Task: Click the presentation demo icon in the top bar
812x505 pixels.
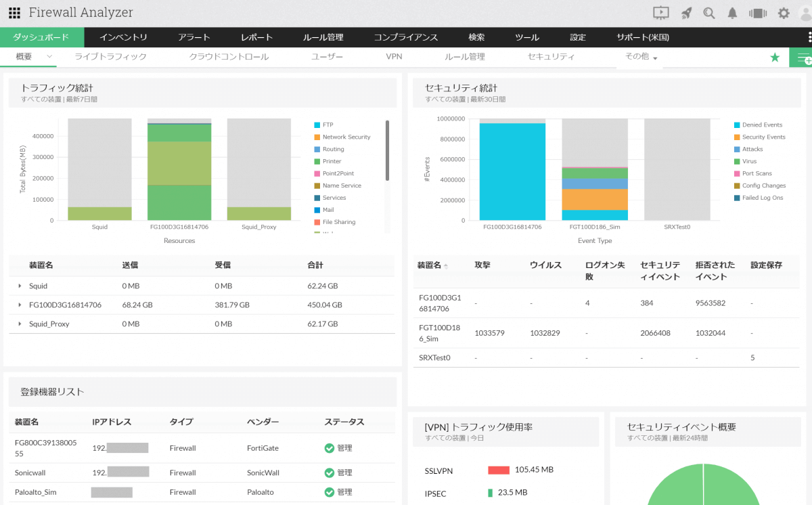Action: [x=660, y=12]
